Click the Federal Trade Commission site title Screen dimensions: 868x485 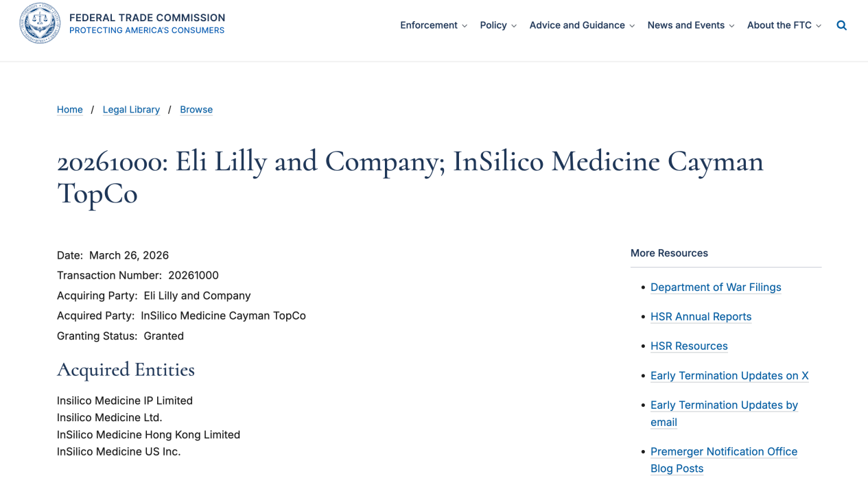[x=147, y=18]
